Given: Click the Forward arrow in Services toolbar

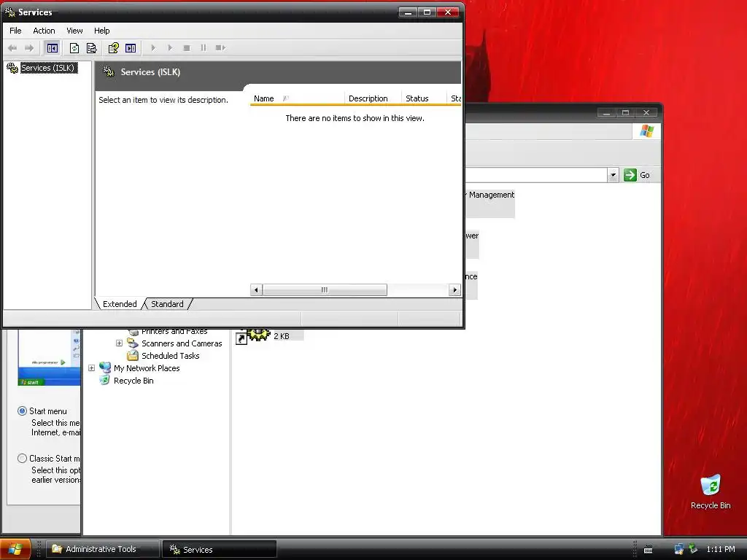Looking at the screenshot, I should pyautogui.click(x=29, y=48).
